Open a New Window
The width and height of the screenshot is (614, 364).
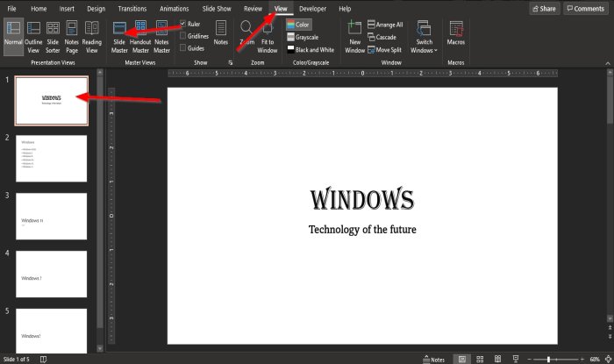coord(354,35)
